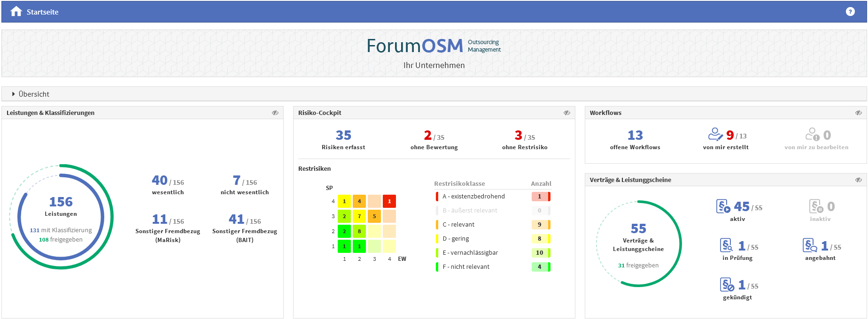
Task: Click the 'Anzahl' column header
Action: click(541, 183)
